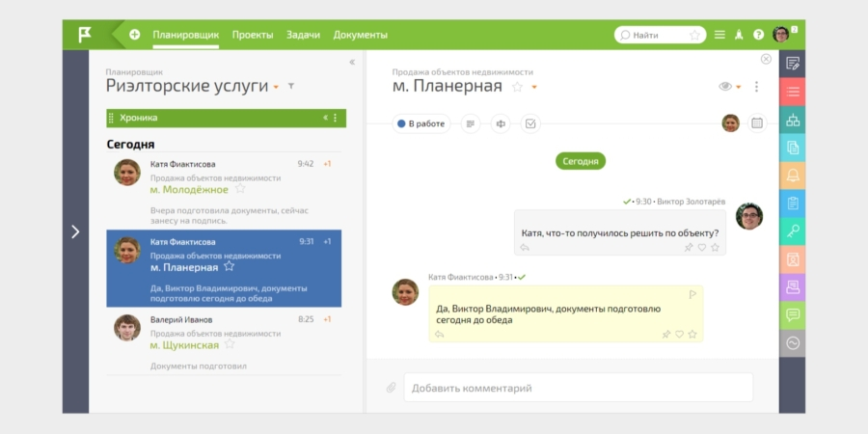Open the calendar icon in the task toolbar

757,122
